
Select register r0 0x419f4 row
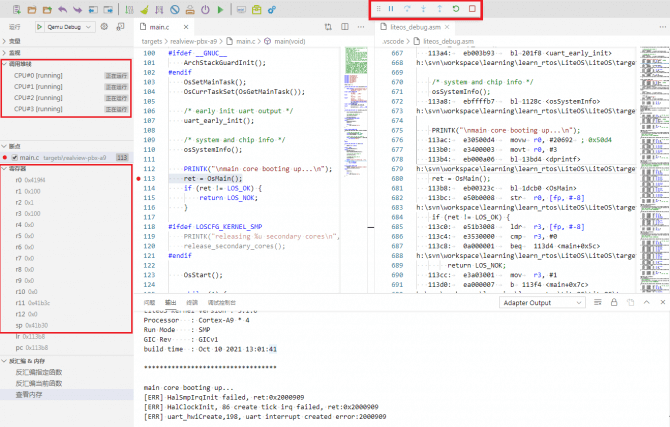tap(66, 180)
